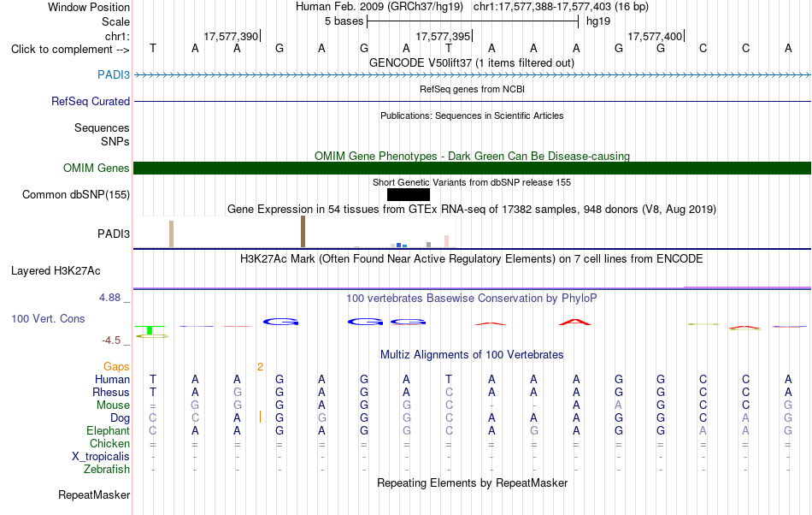Open GENCODE V50lift37 track title
The height and width of the screenshot is (515, 812).
click(471, 62)
